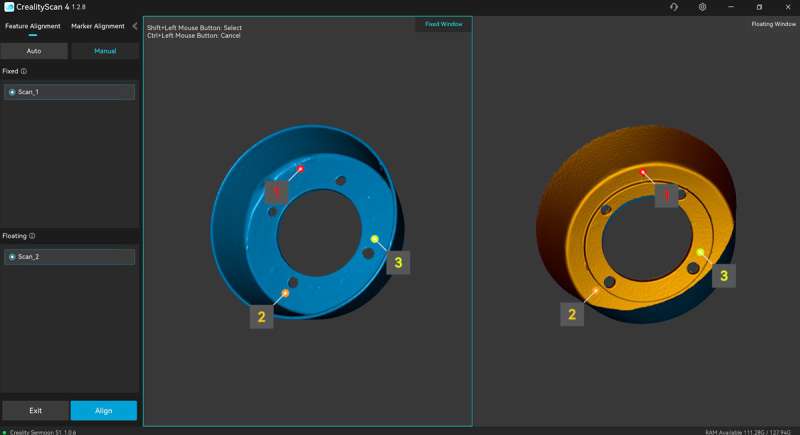The width and height of the screenshot is (800, 435).
Task: Click the CrealityScan logo icon
Action: tap(8, 7)
